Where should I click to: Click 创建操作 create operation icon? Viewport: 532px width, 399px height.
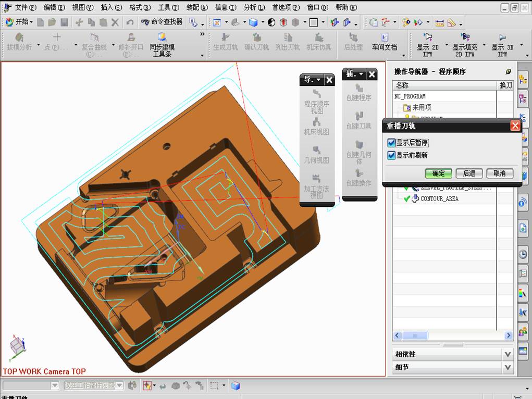pos(359,173)
